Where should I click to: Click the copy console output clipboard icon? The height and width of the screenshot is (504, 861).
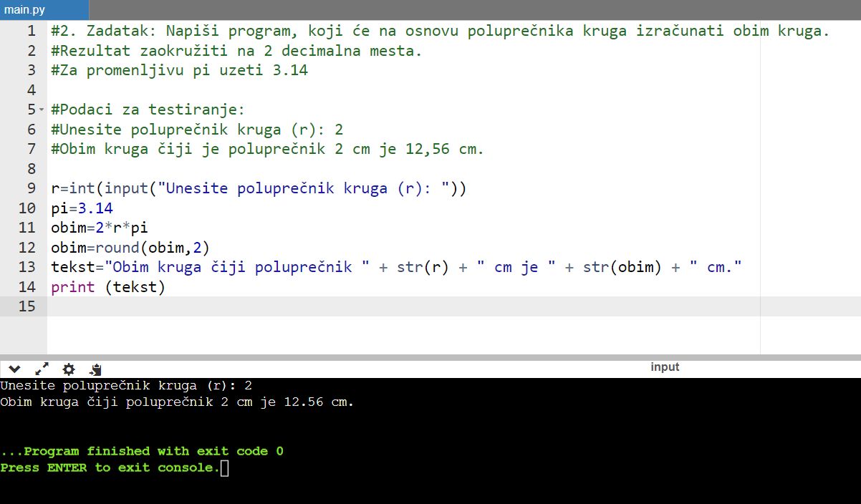click(95, 369)
